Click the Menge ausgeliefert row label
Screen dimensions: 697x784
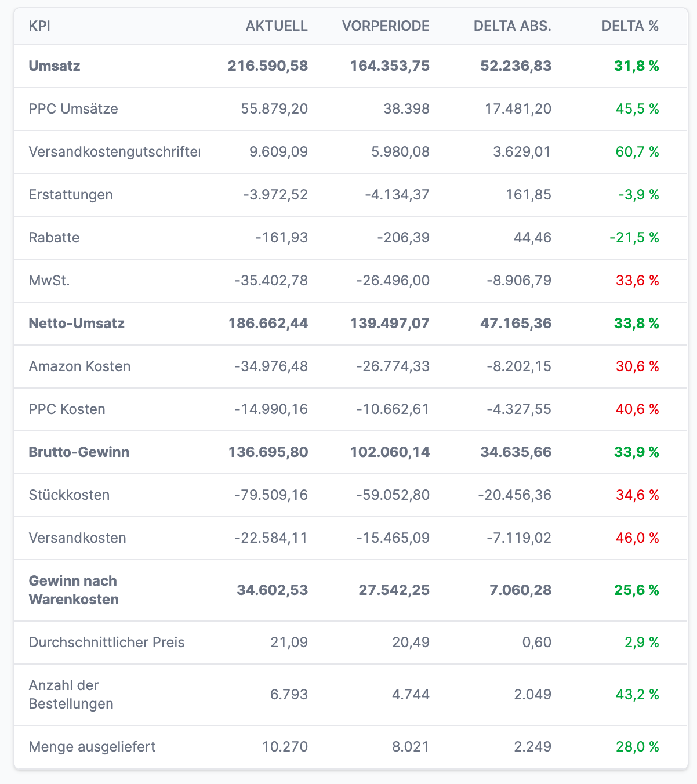coord(92,747)
